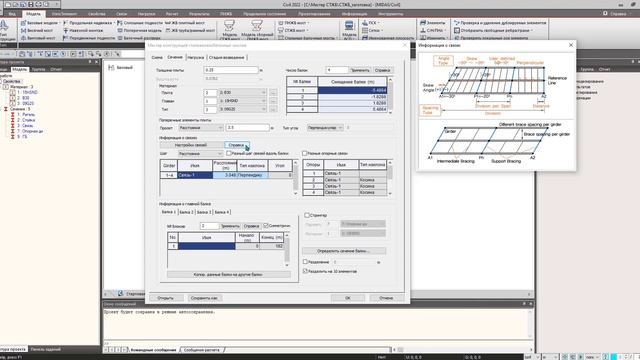Image resolution: width=640 pixels, height=360 pixels.
Task: Switch to the Балка 2 tab
Action: coord(186,212)
